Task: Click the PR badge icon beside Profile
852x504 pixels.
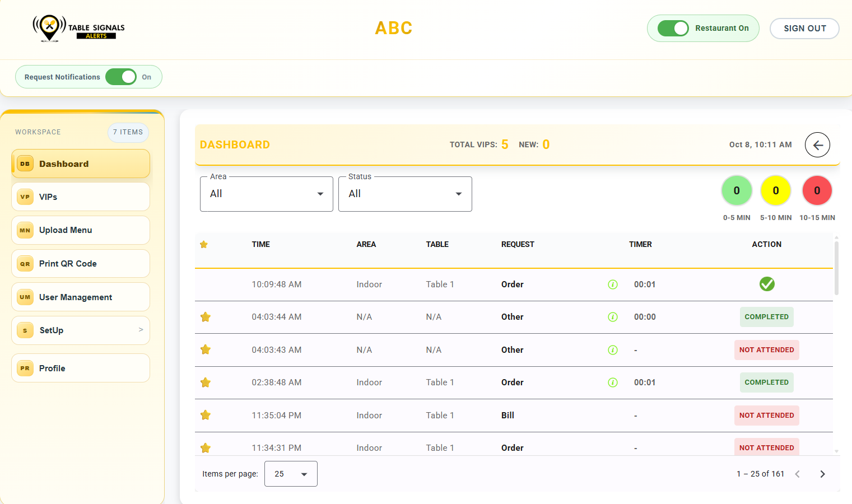Action: (x=25, y=368)
